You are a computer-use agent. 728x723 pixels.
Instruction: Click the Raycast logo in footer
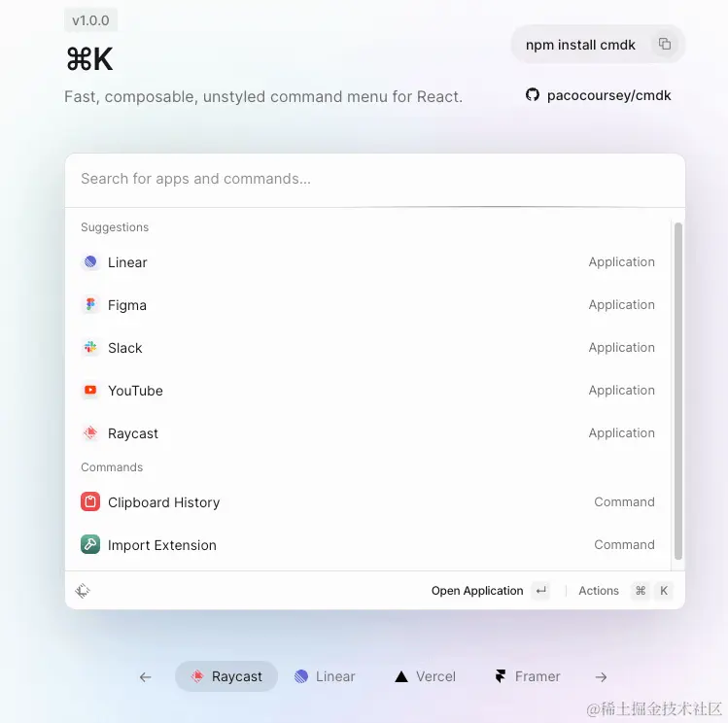(x=83, y=590)
